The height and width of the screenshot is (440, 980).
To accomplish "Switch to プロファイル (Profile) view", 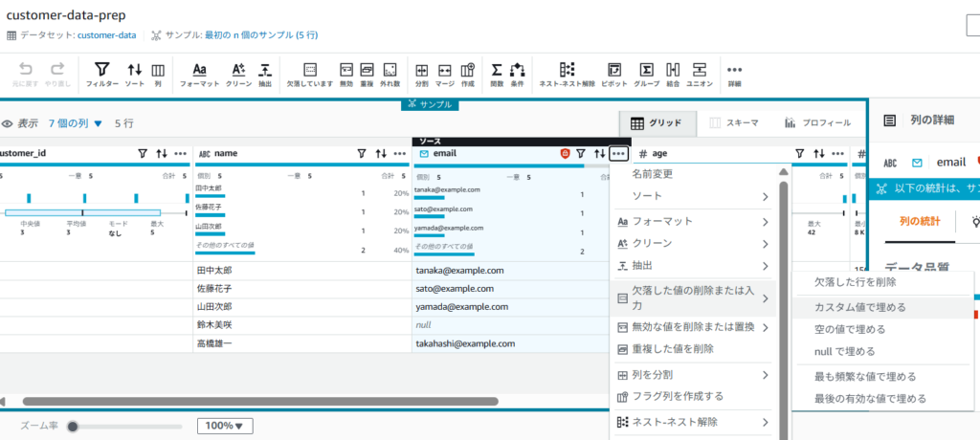I will coord(817,122).
